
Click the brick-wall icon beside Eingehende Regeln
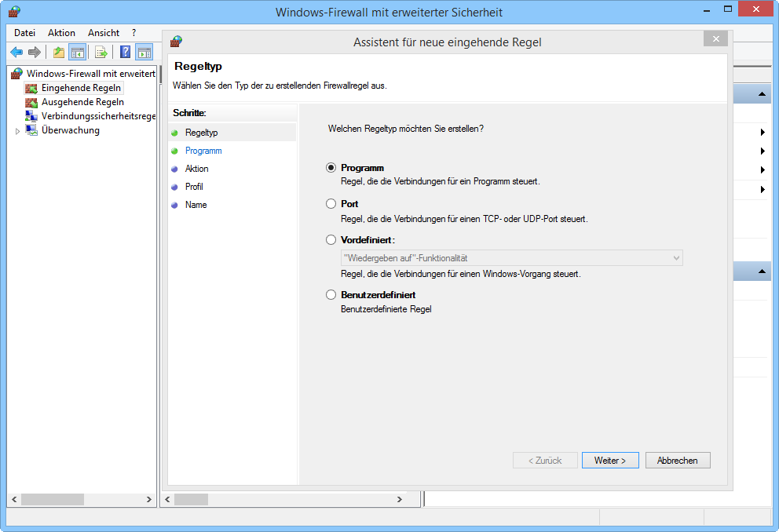coord(31,89)
